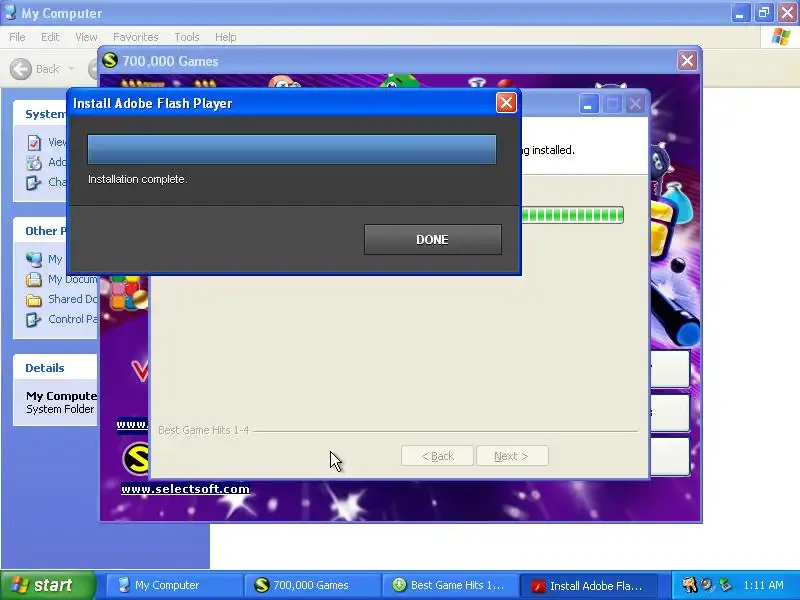Open the Help menu in My Computer

click(225, 37)
